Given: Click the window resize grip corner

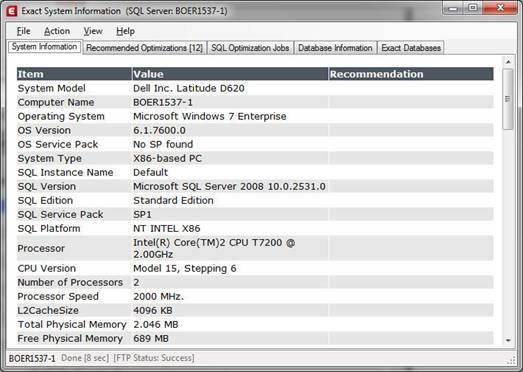Looking at the screenshot, I should tap(512, 360).
